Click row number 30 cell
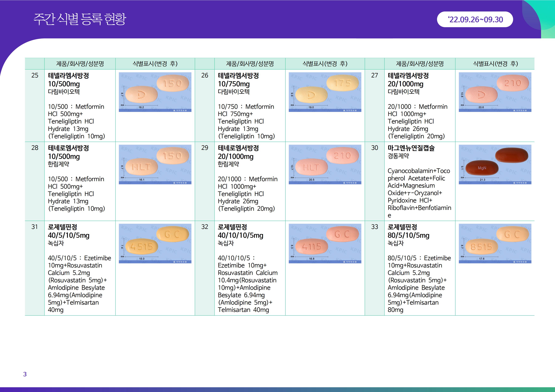This screenshot has height=392, width=555. coord(374,148)
